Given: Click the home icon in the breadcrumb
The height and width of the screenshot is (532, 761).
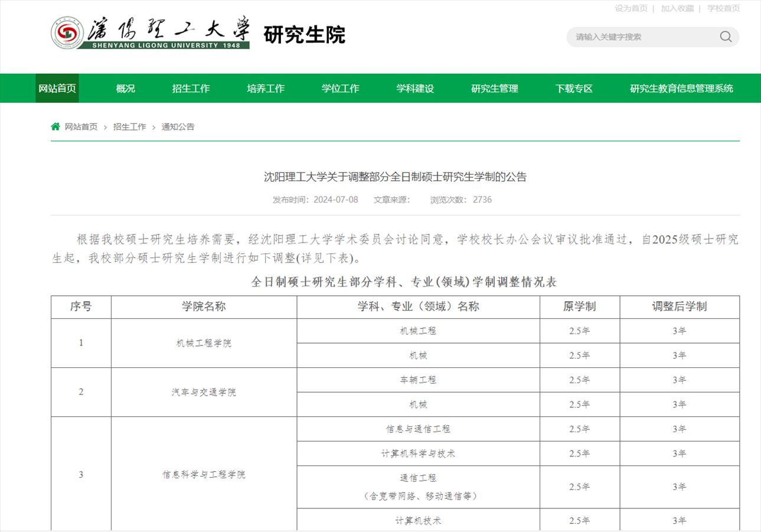Looking at the screenshot, I should coord(54,126).
